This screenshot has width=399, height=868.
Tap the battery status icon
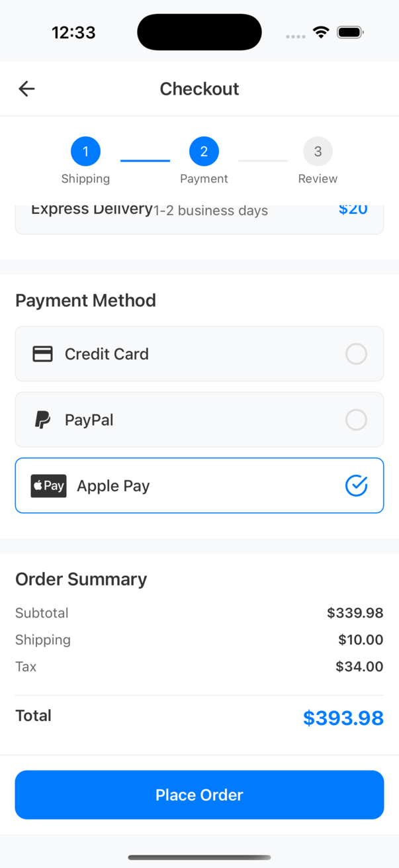click(x=350, y=32)
